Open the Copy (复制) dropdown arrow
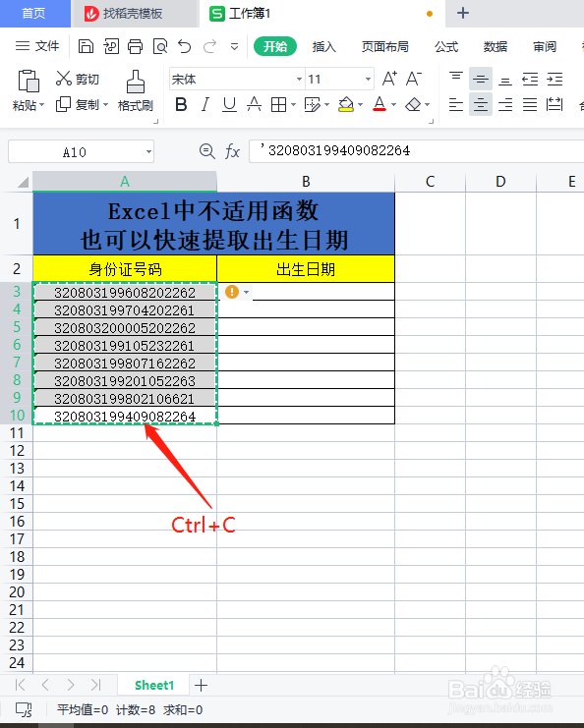 [x=106, y=105]
